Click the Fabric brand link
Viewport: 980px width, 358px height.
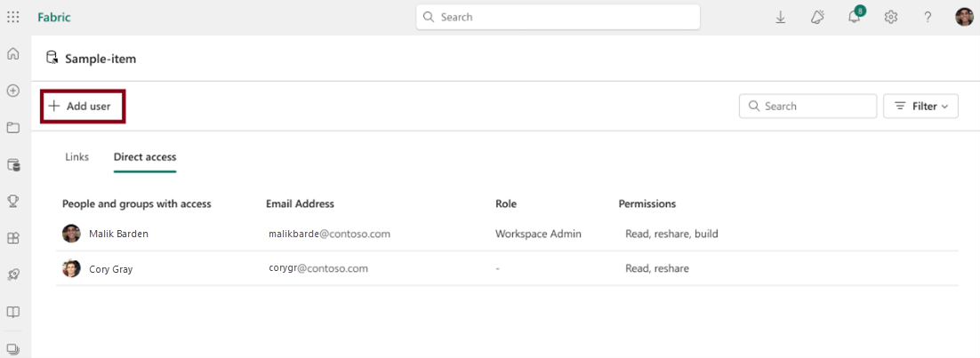53,18
